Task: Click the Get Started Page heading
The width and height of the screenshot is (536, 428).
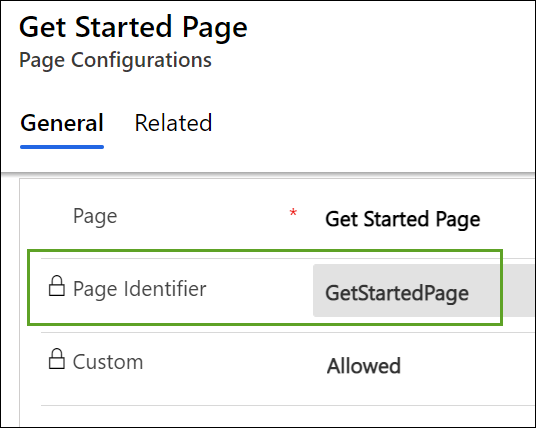Action: click(x=133, y=27)
